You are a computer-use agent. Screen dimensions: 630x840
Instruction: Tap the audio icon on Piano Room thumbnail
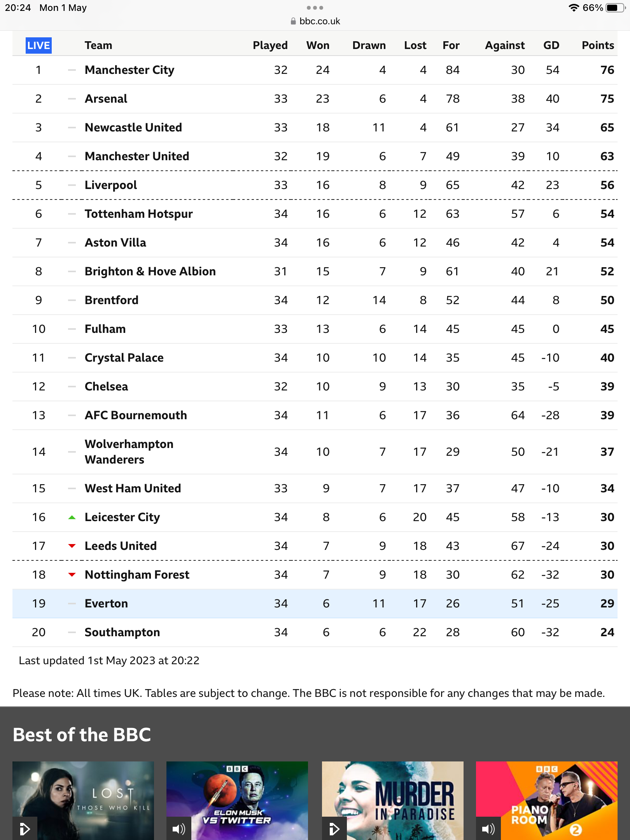click(x=488, y=829)
